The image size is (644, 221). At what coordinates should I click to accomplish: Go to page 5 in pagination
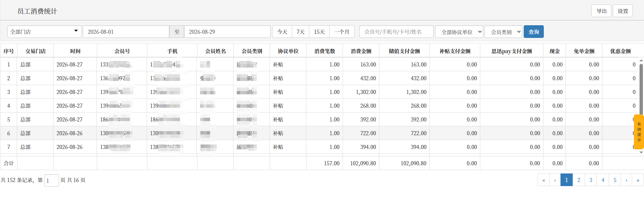coord(615,180)
